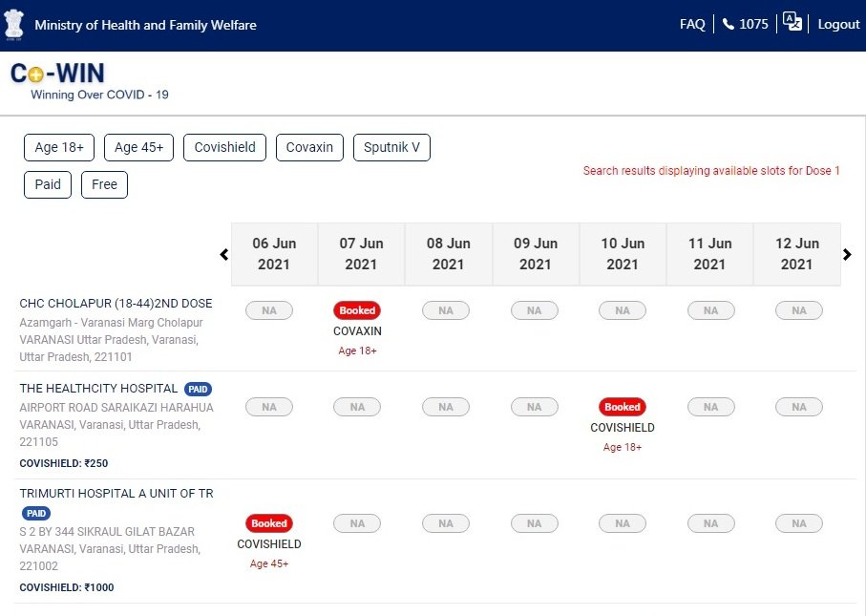This screenshot has height=616, width=866.
Task: Click Booked slot for CHC Cholapur 07 Jun
Action: [x=357, y=310]
